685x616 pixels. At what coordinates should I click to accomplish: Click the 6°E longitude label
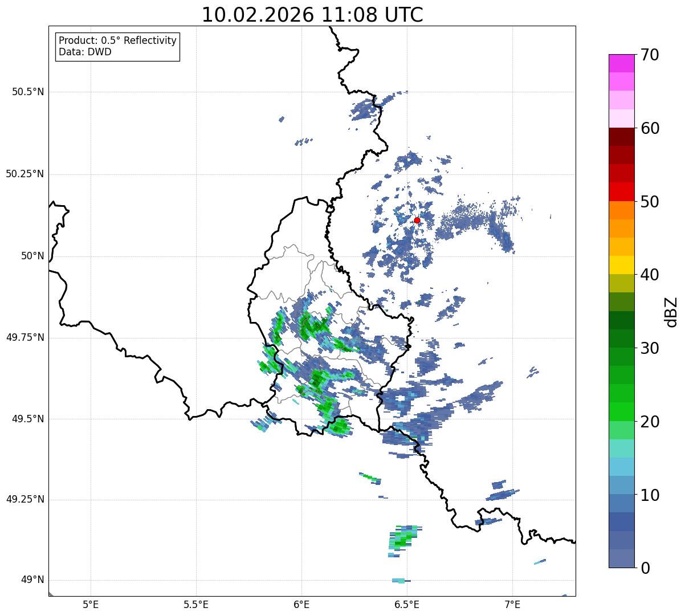(x=301, y=605)
